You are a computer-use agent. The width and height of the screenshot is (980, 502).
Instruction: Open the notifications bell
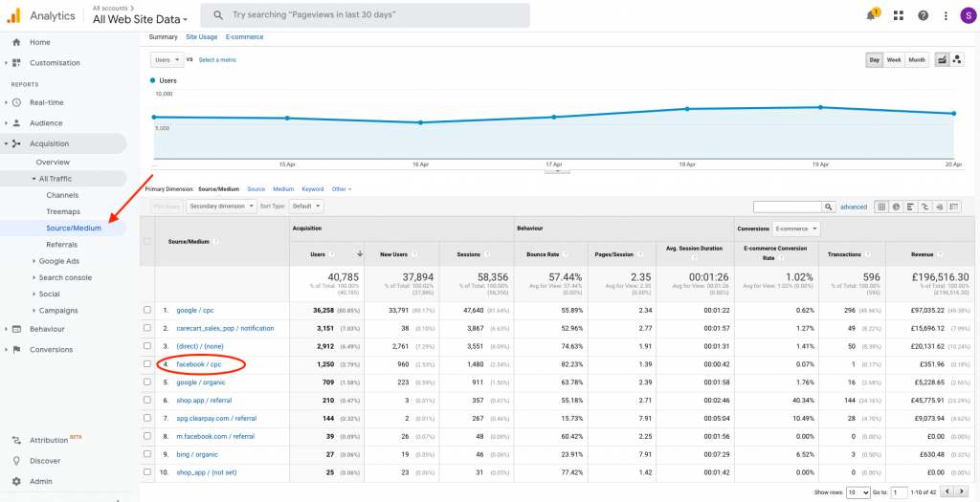click(x=871, y=15)
